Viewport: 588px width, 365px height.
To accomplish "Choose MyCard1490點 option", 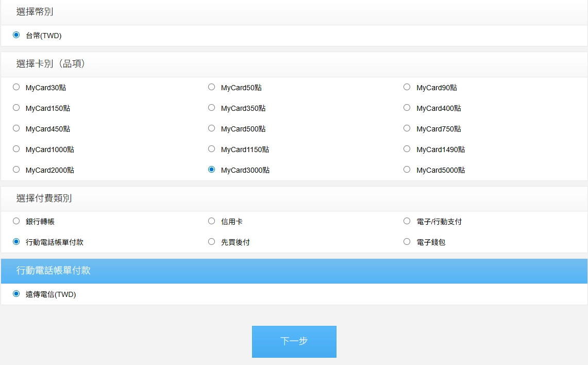I will (407, 149).
